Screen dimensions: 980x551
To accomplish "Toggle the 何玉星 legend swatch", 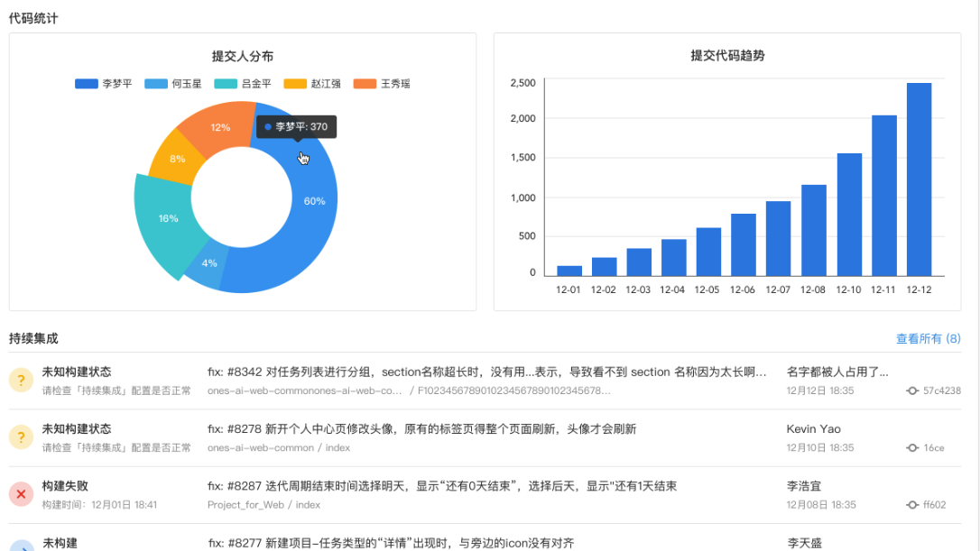I will tap(155, 84).
